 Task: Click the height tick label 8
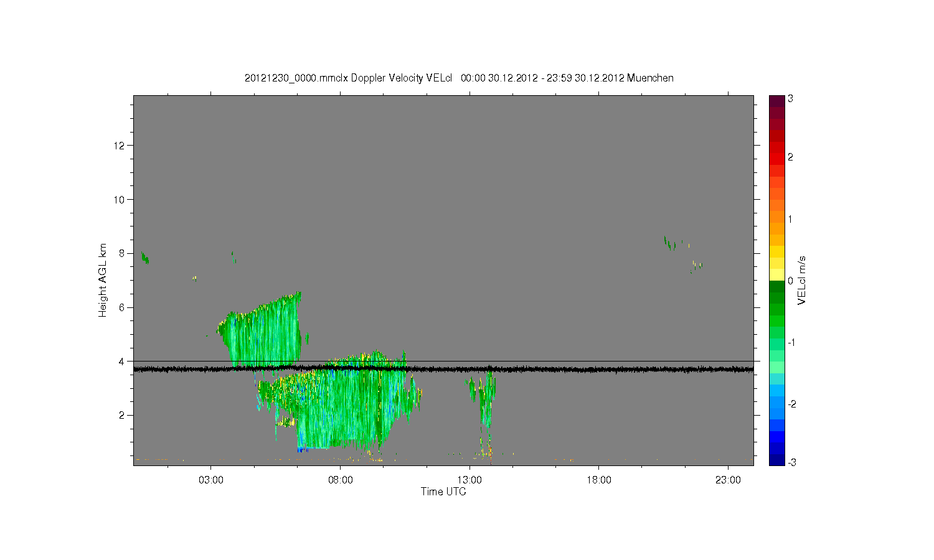(123, 253)
